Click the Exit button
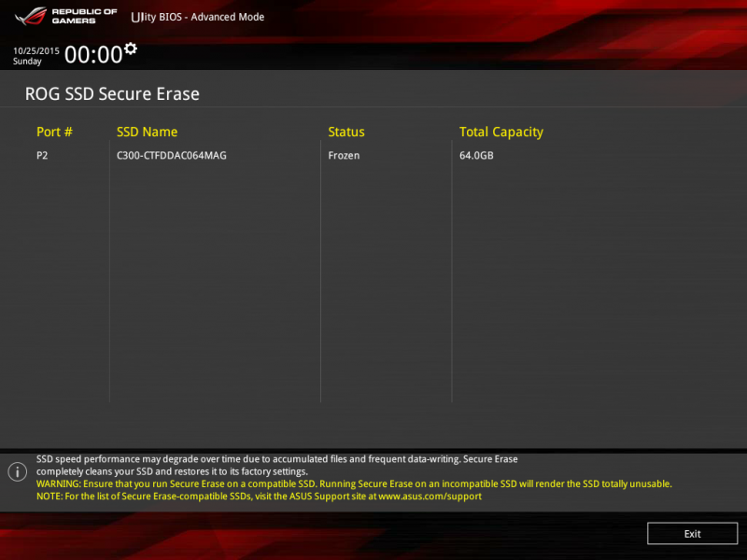The width and height of the screenshot is (747, 560). pyautogui.click(x=692, y=533)
